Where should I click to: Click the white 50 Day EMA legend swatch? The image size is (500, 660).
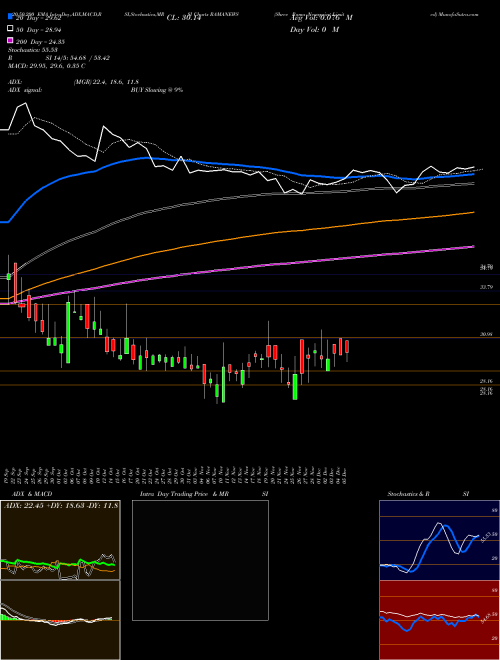pyautogui.click(x=10, y=29)
